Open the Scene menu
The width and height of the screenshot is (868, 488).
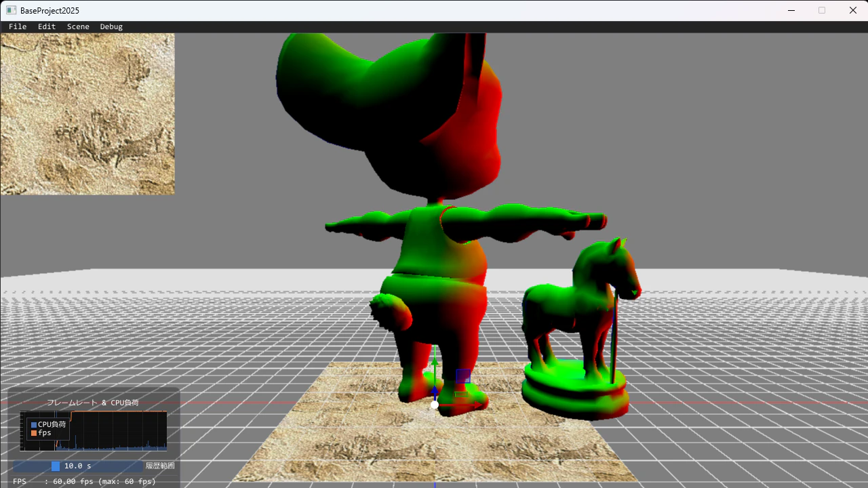tap(78, 26)
